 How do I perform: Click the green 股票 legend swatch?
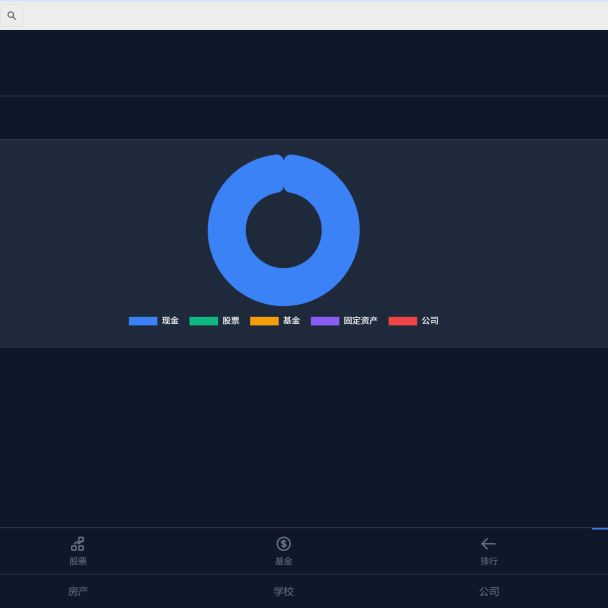tap(203, 321)
